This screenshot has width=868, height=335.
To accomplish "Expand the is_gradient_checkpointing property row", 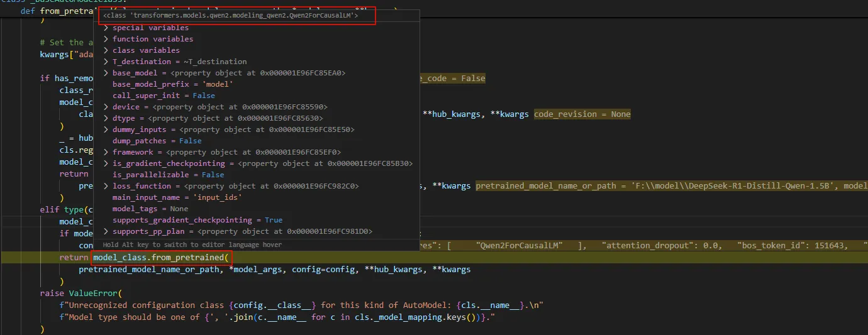I will tap(106, 163).
